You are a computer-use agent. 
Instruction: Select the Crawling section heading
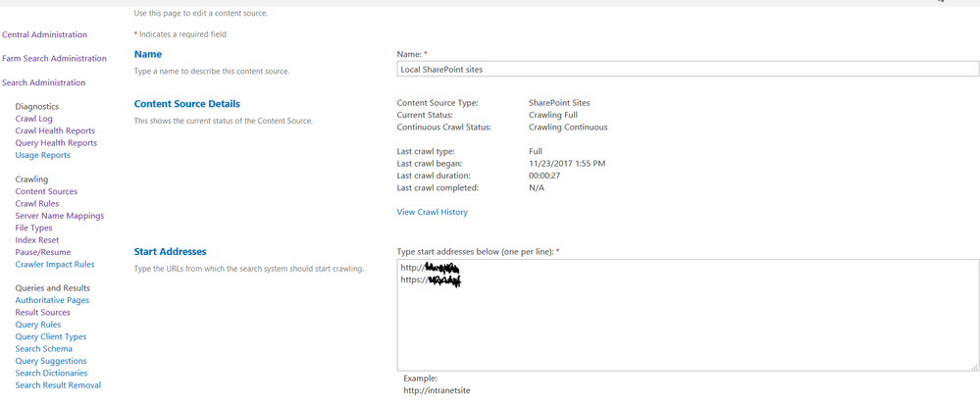(31, 179)
